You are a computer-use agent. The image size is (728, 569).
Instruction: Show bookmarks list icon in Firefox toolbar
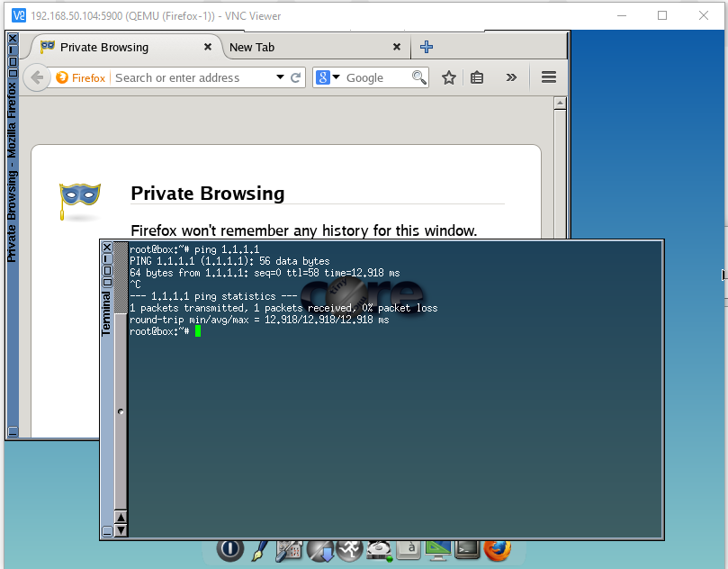click(477, 78)
